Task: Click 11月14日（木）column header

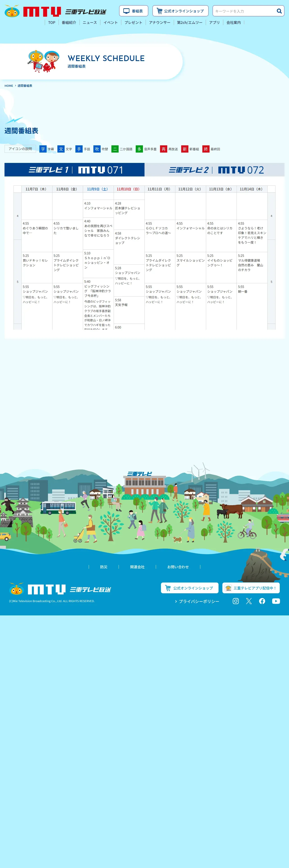Action: [x=252, y=189]
